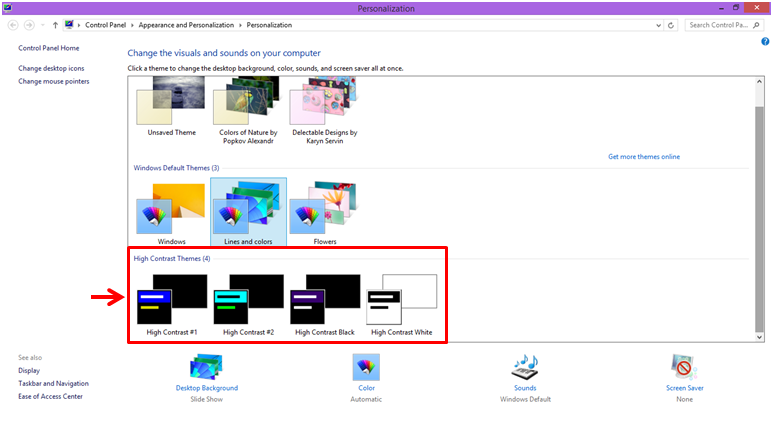Open the Sounds settings icon
The height and width of the screenshot is (421, 772).
click(525, 367)
